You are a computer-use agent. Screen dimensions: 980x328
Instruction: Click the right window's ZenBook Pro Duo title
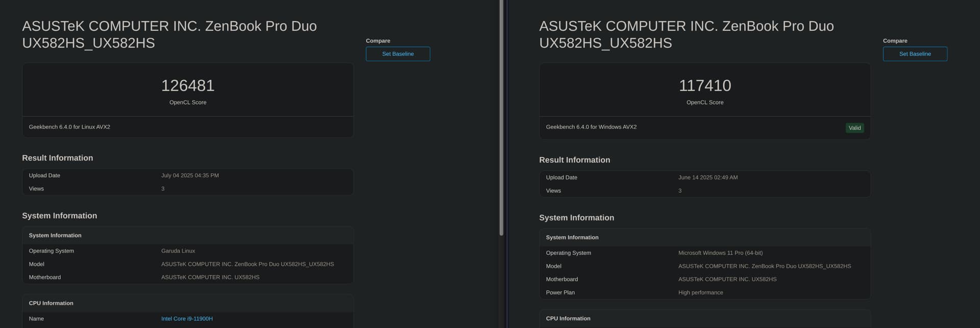pyautogui.click(x=687, y=34)
